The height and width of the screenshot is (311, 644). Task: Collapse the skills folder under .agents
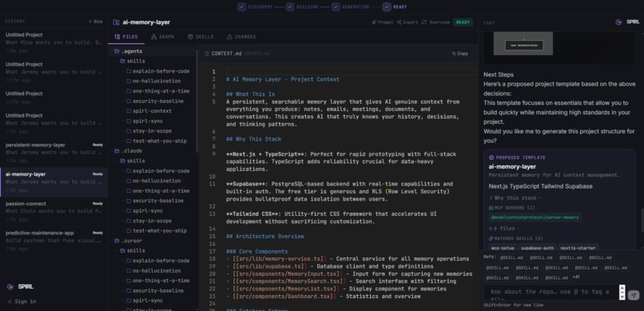pos(117,62)
